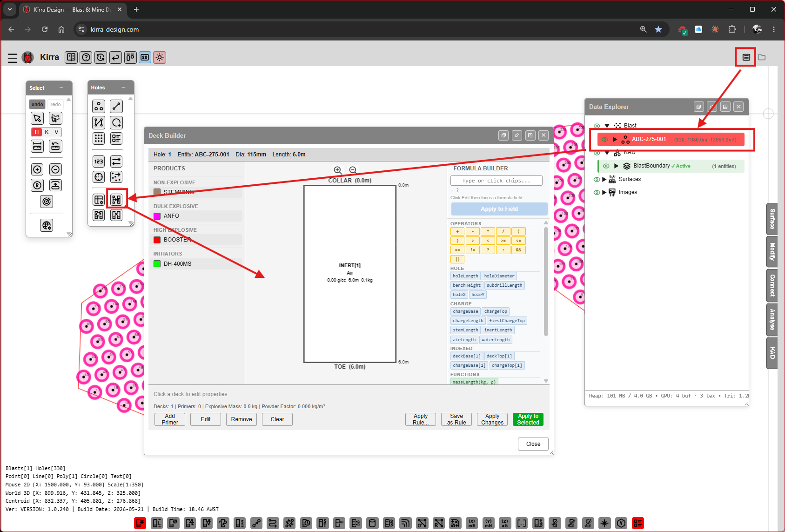Expand the Surfaces tree node
Screen dimensions: 785x532
[x=604, y=179]
